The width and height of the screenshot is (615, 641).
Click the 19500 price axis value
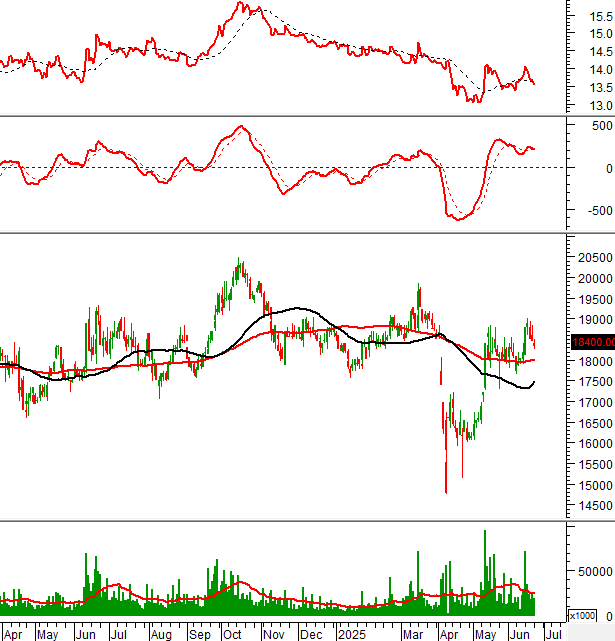pyautogui.click(x=595, y=299)
